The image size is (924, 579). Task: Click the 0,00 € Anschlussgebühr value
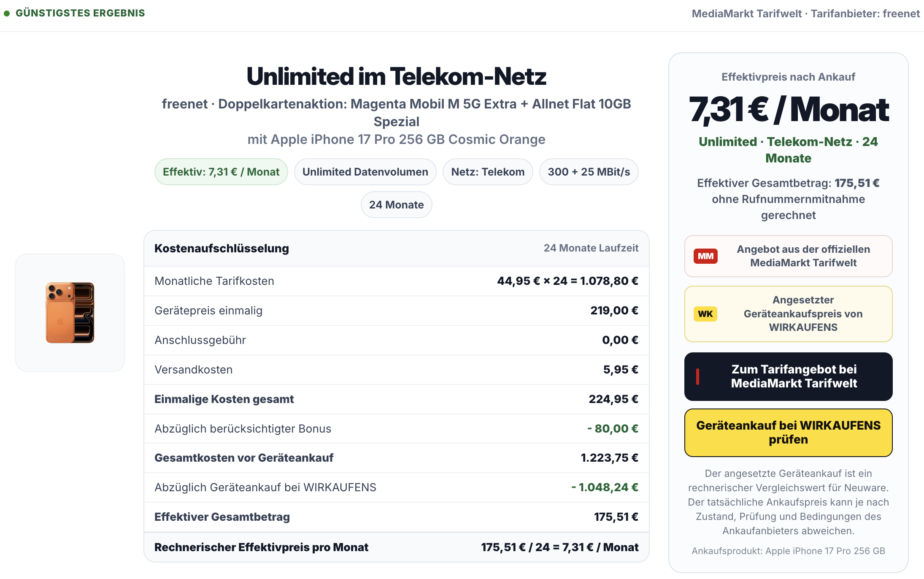click(x=620, y=340)
